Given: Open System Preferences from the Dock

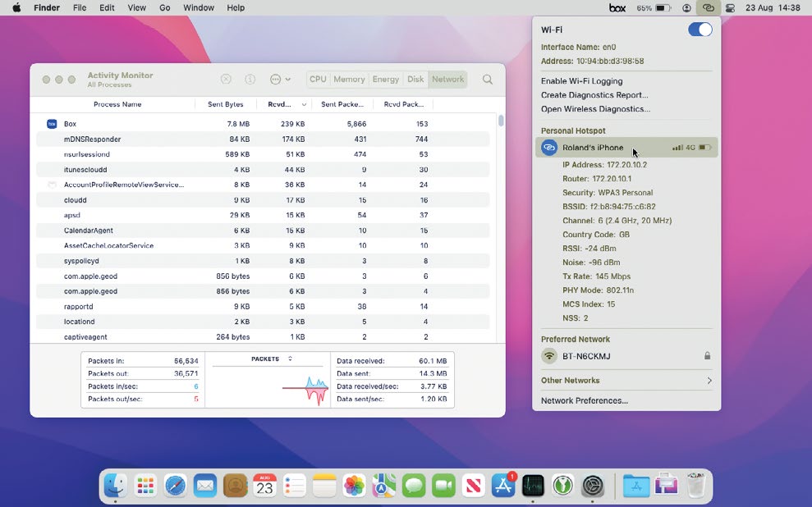Looking at the screenshot, I should pyautogui.click(x=593, y=486).
